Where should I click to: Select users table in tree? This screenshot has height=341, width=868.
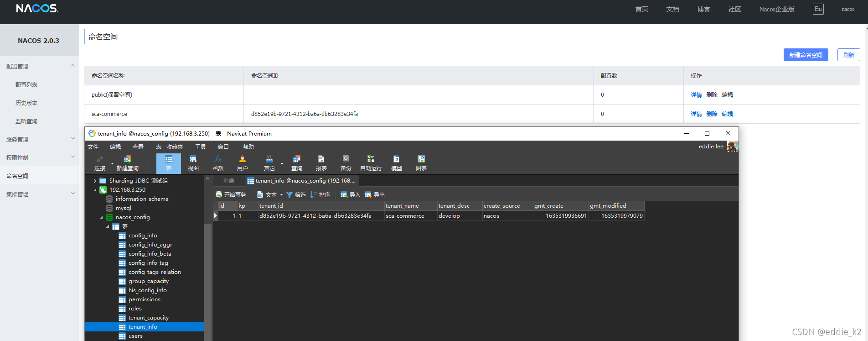click(135, 336)
